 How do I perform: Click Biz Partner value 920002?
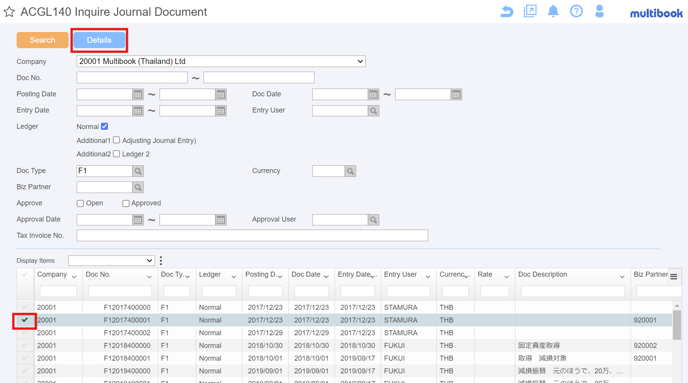(x=645, y=345)
